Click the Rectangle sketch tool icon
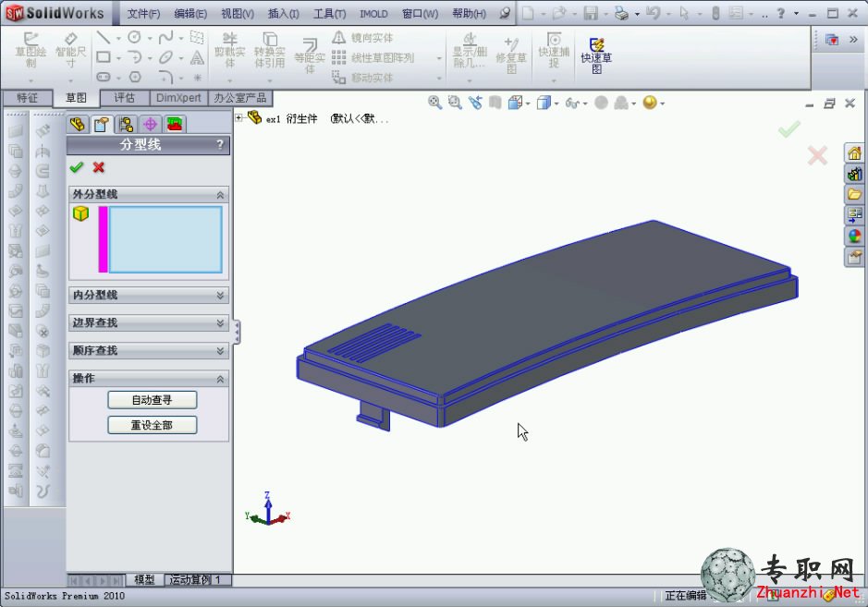Image resolution: width=868 pixels, height=607 pixels. click(x=103, y=57)
